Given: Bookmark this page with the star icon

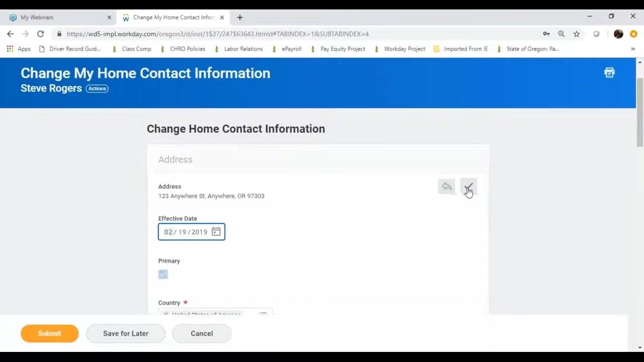Looking at the screenshot, I should [x=577, y=34].
